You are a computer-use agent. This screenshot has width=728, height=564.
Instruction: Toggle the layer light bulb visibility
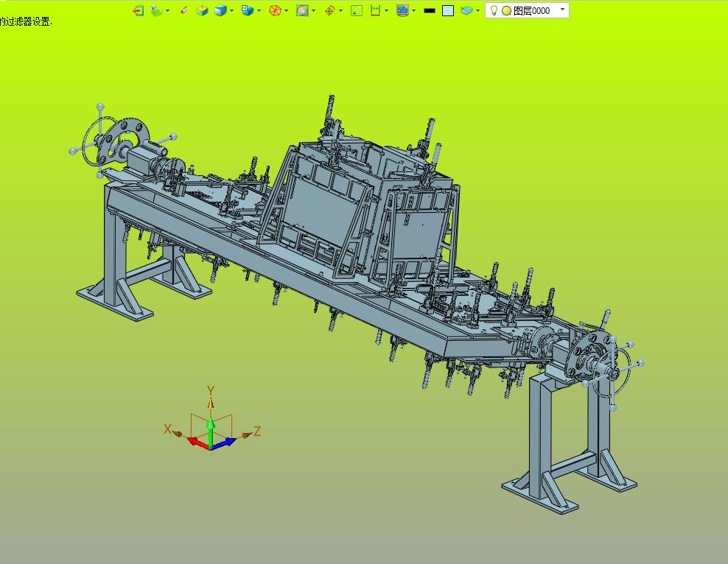(494, 10)
